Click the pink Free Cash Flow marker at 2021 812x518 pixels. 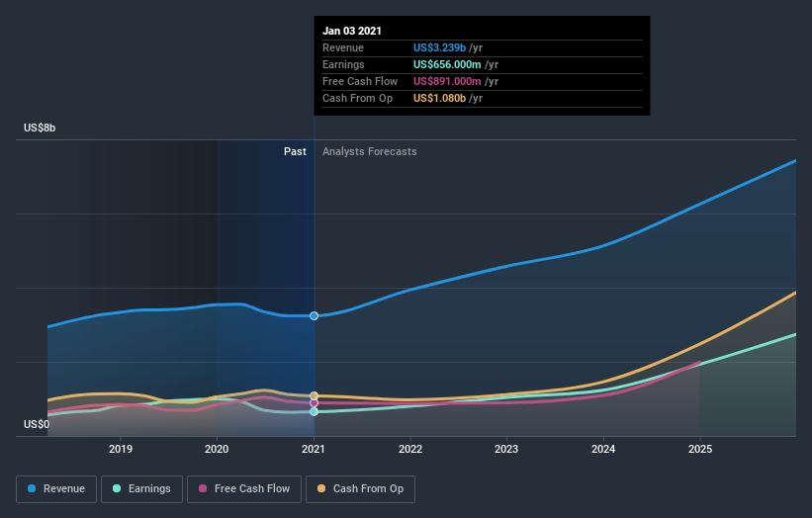point(314,403)
